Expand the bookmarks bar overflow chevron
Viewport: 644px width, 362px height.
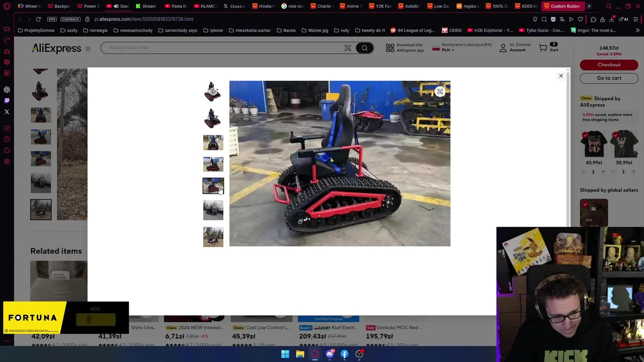[x=637, y=30]
